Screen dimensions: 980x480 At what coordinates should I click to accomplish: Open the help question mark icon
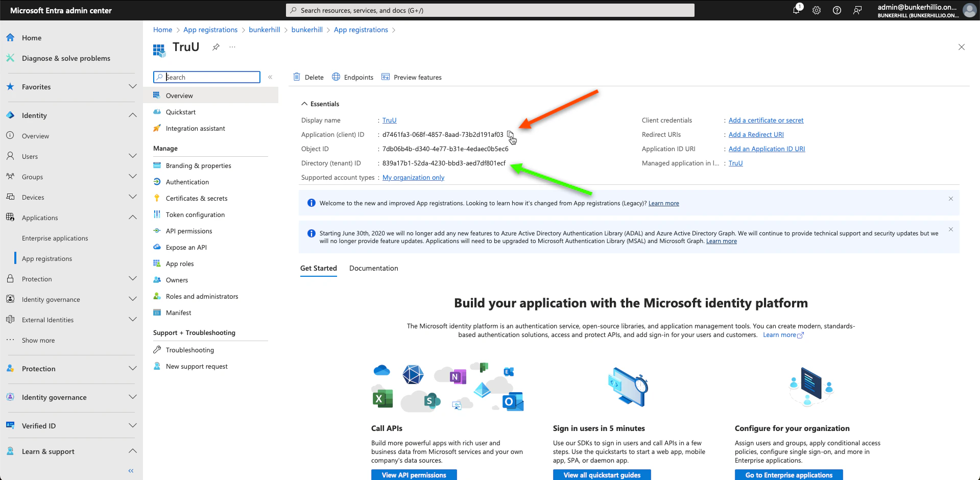(x=837, y=10)
